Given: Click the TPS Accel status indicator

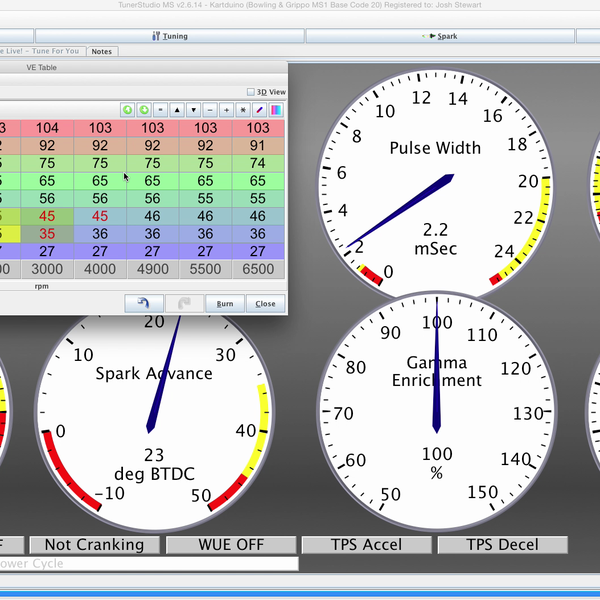Looking at the screenshot, I should point(366,545).
